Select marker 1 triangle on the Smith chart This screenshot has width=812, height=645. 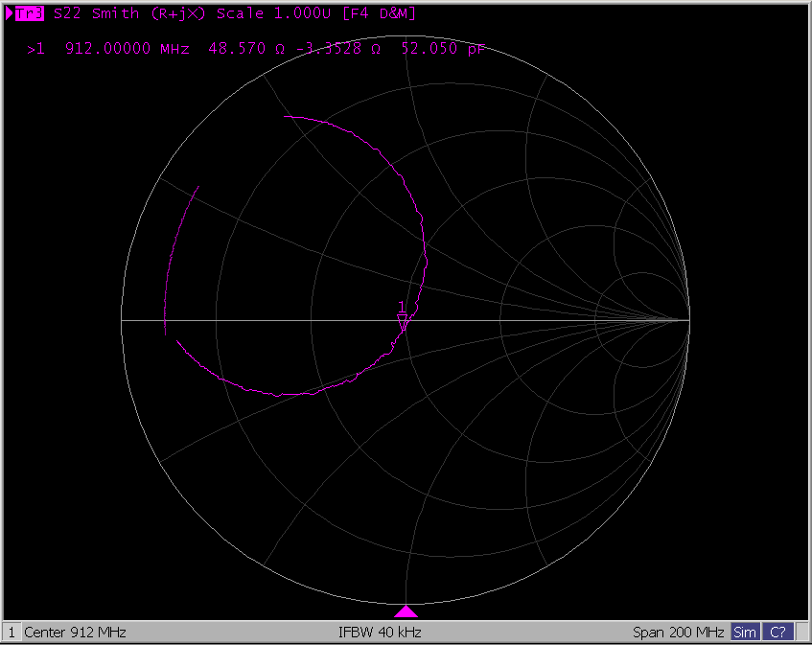tap(404, 322)
